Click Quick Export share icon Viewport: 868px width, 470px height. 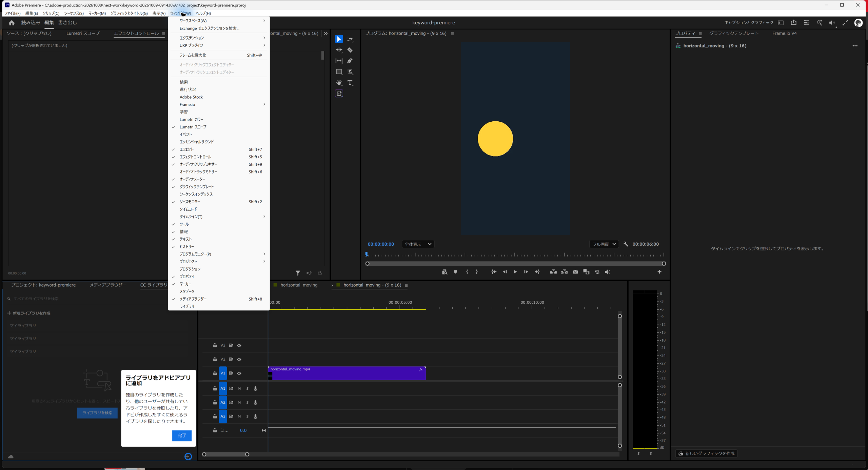(x=793, y=23)
